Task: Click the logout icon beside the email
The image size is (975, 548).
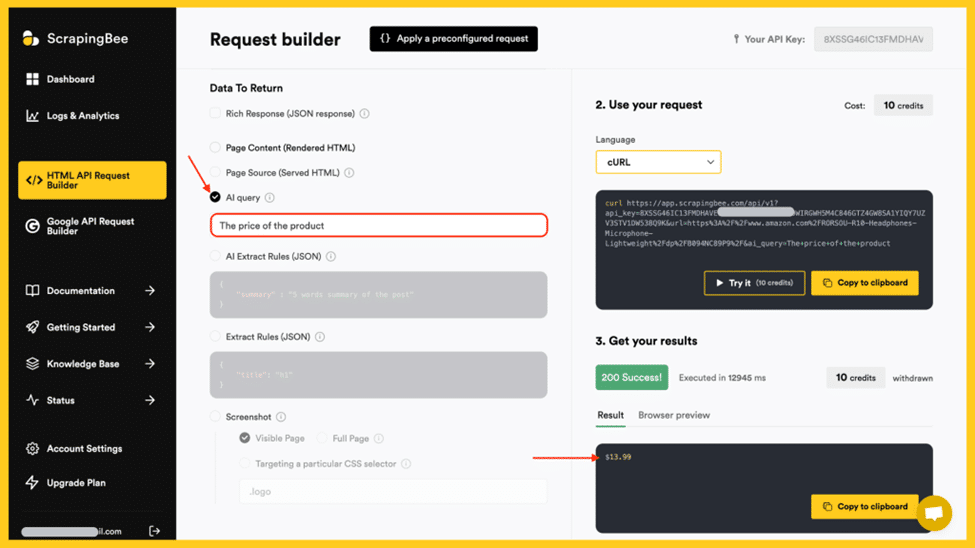Action: (154, 531)
